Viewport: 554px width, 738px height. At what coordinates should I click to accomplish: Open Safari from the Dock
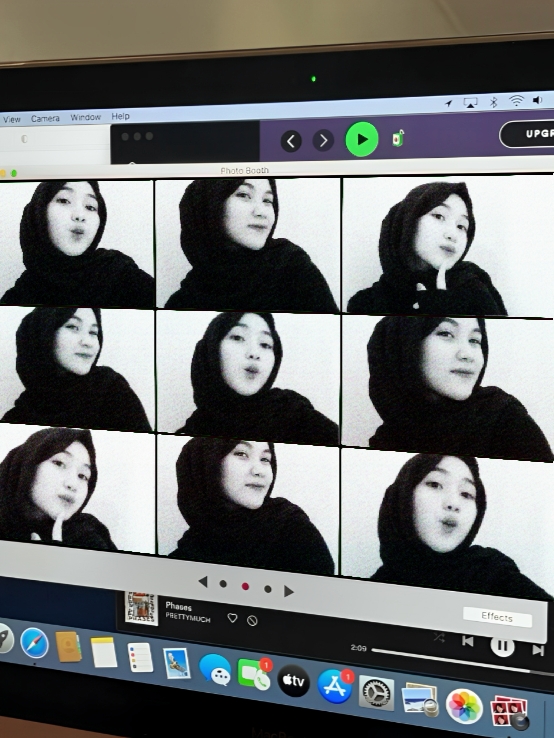[x=34, y=642]
